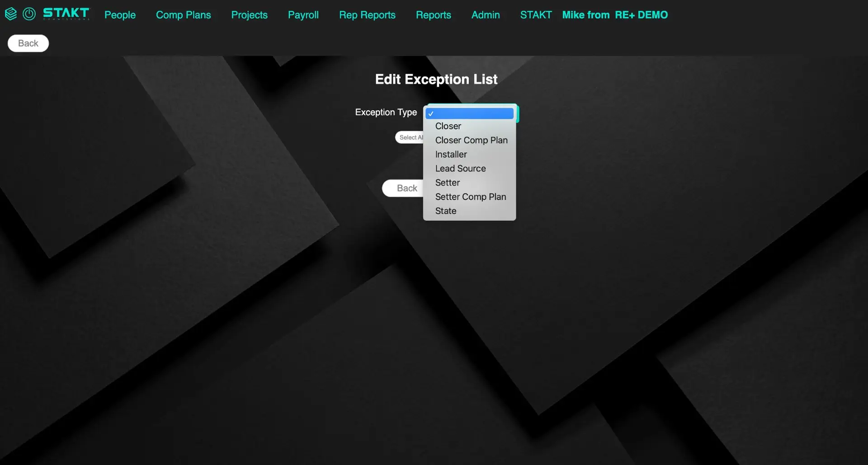Screen dimensions: 868x465
Task: Open the Rep Reports menu
Action: pos(367,15)
